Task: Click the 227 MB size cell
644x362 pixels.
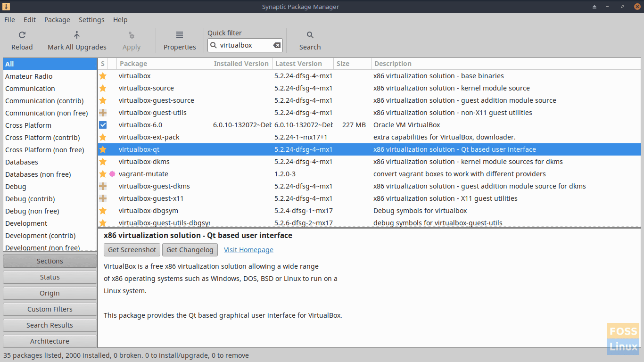Action: click(354, 125)
